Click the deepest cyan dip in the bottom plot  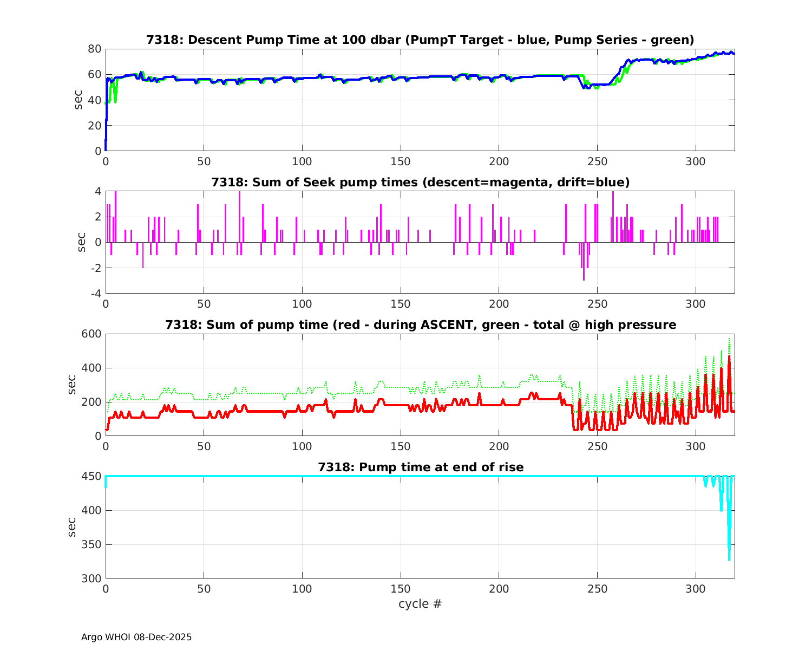729,558
